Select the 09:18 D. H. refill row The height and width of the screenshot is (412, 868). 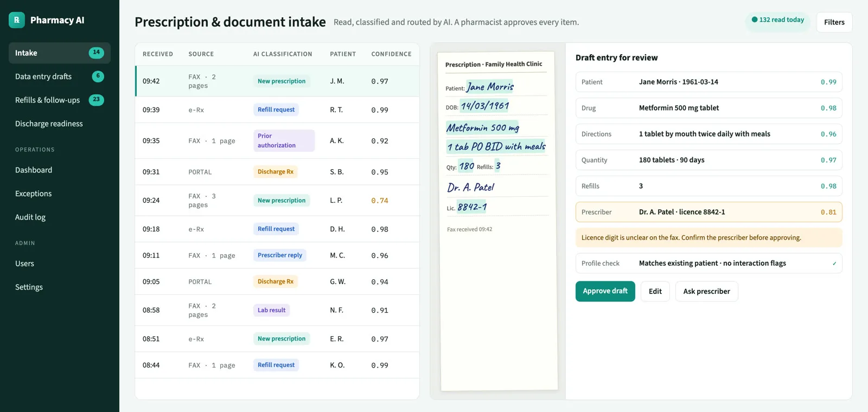[x=277, y=229]
